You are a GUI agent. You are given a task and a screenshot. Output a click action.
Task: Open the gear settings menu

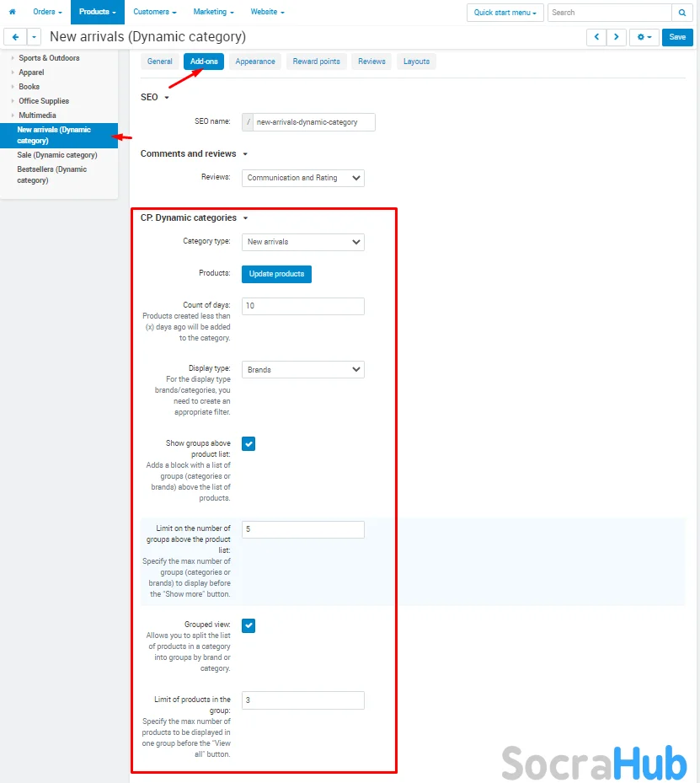click(644, 37)
